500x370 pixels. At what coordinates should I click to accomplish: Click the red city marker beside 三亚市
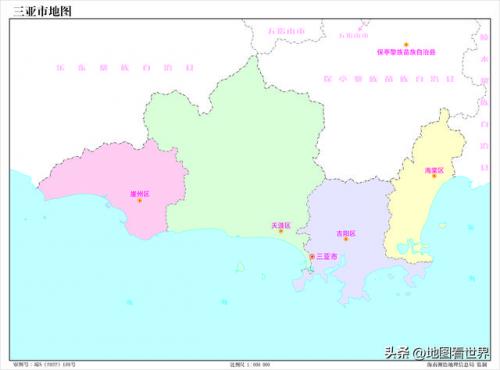[312, 256]
